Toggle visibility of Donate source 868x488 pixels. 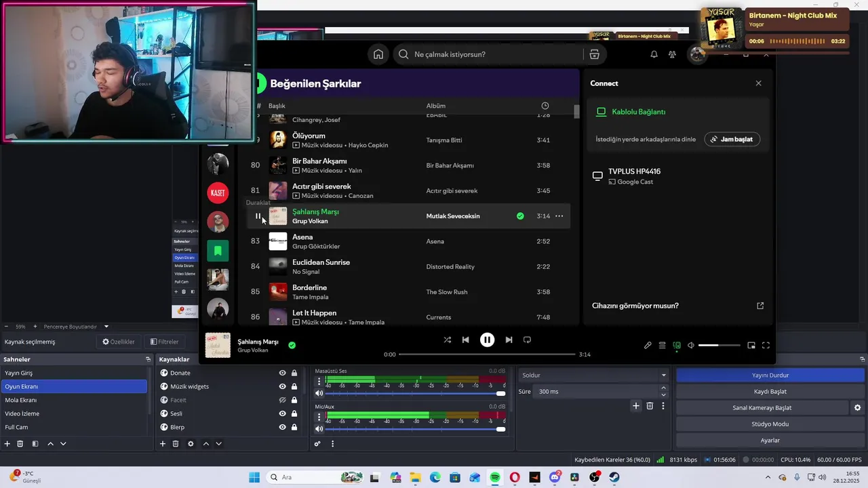click(282, 373)
